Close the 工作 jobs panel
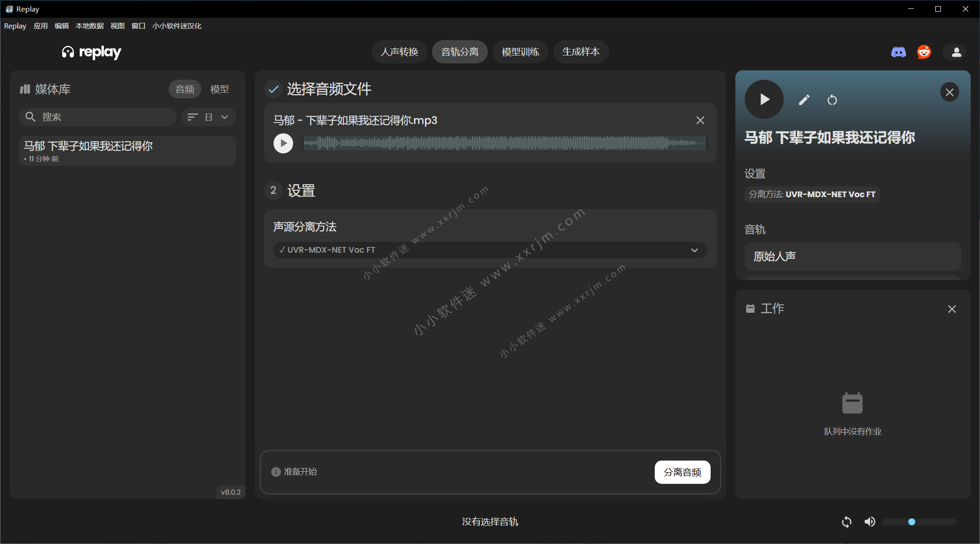Image resolution: width=980 pixels, height=544 pixels. pyautogui.click(x=952, y=309)
